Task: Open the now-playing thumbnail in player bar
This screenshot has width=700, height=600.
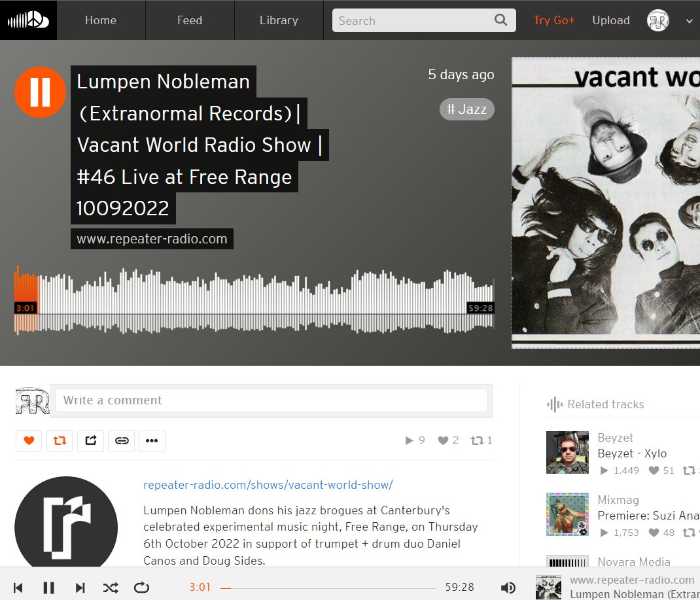Action: pyautogui.click(x=548, y=587)
